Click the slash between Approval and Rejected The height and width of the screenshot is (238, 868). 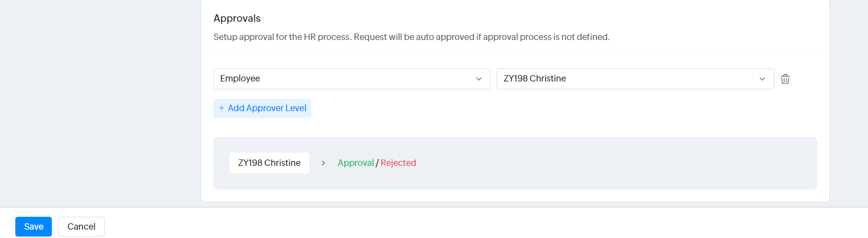[x=377, y=163]
